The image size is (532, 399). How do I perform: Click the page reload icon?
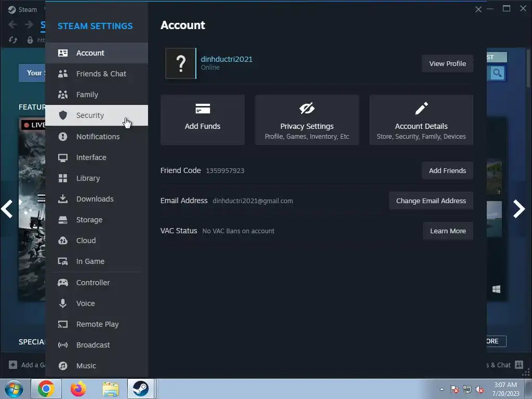pyautogui.click(x=13, y=40)
